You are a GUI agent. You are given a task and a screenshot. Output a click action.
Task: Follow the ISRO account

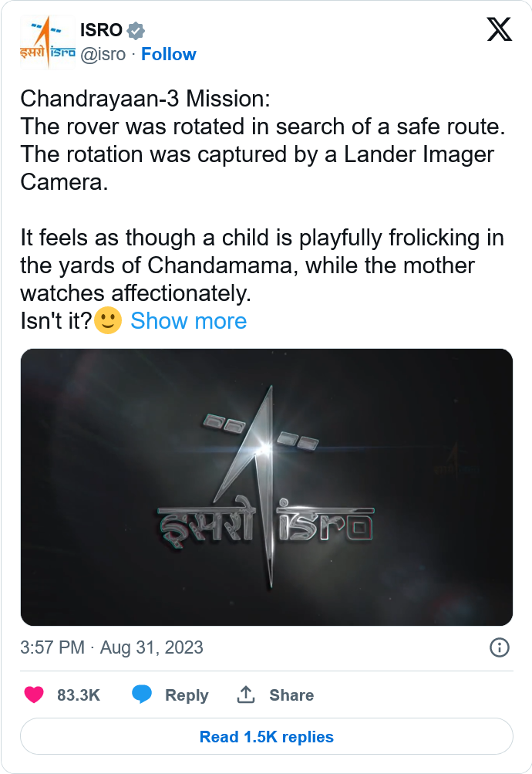click(168, 54)
